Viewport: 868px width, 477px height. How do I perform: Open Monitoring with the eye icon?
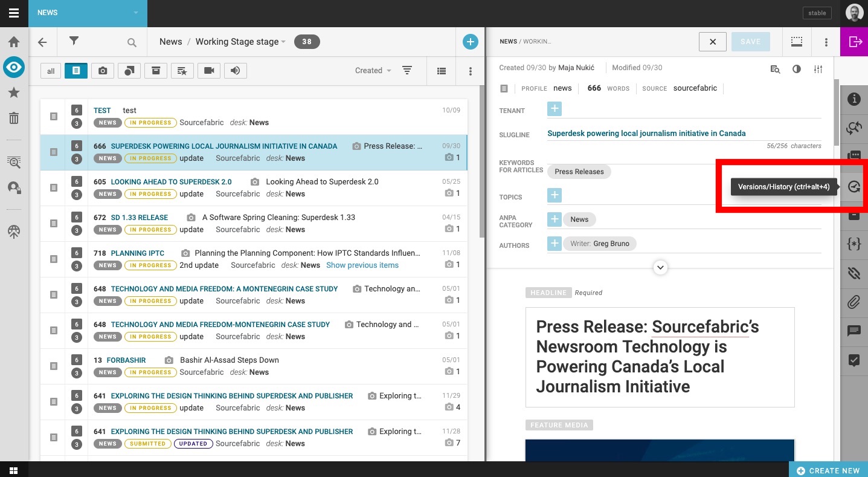point(13,67)
